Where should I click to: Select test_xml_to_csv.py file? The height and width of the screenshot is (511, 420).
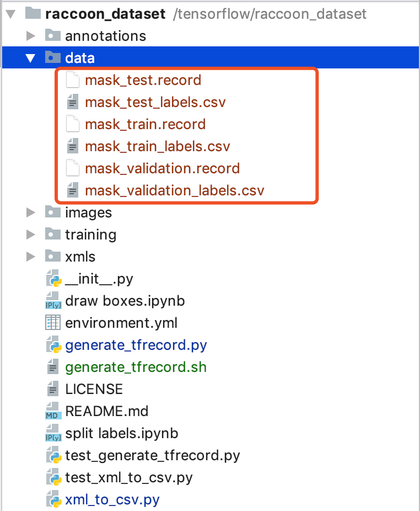pos(129,477)
